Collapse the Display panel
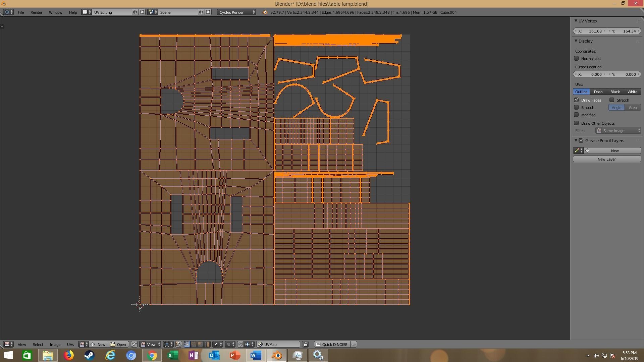The height and width of the screenshot is (362, 644). pos(576,41)
